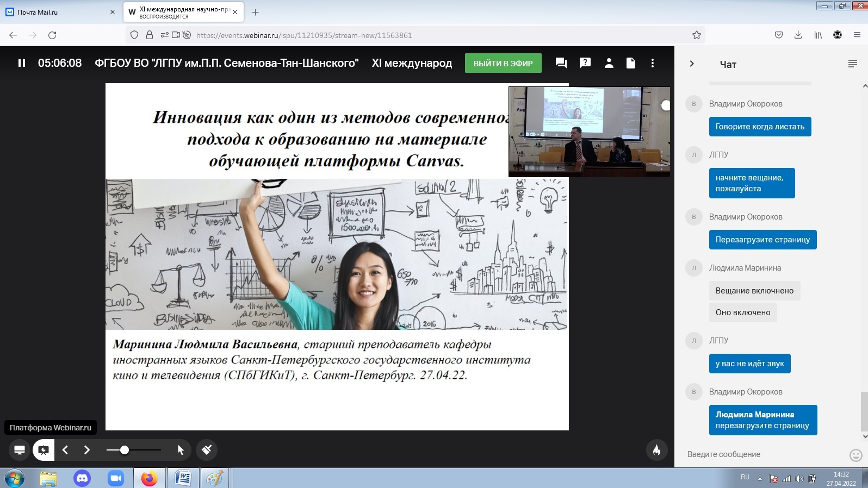Click the Вещание включено chat message
The image size is (868, 488).
coord(754,291)
